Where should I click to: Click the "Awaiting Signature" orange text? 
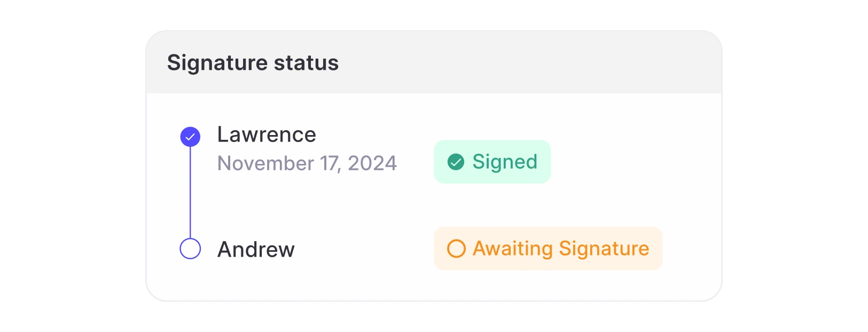coord(561,249)
